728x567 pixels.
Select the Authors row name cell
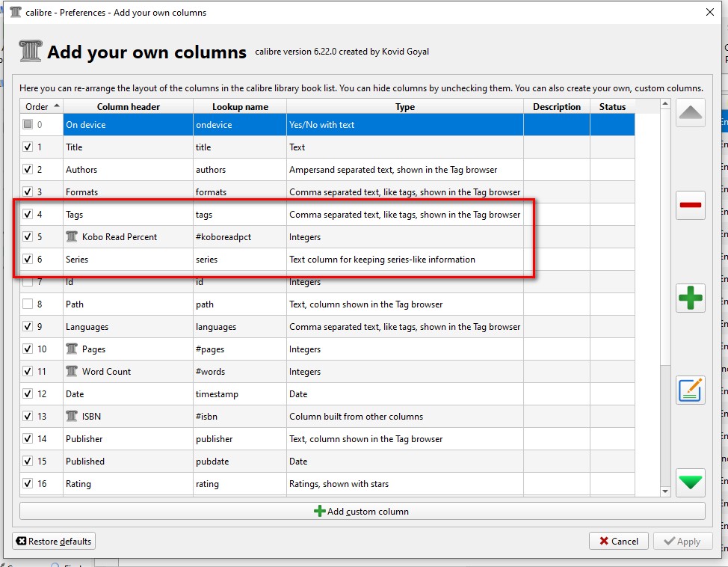coord(128,169)
